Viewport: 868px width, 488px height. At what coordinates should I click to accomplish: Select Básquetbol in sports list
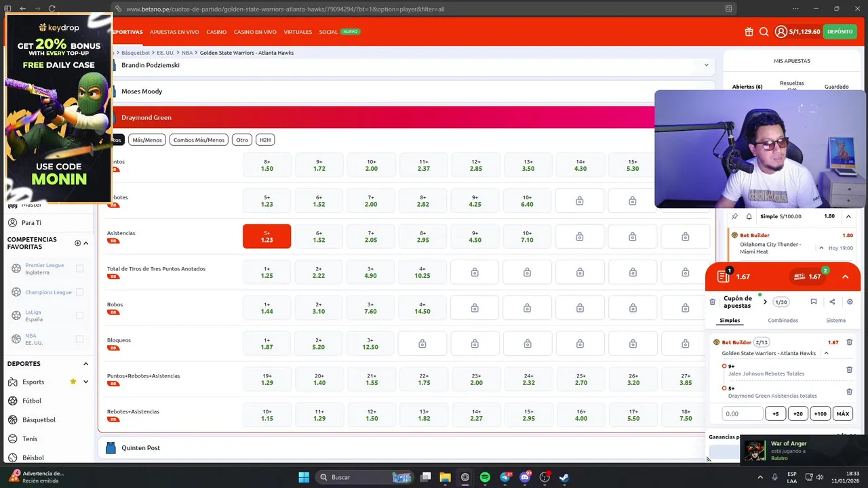pyautogui.click(x=39, y=420)
